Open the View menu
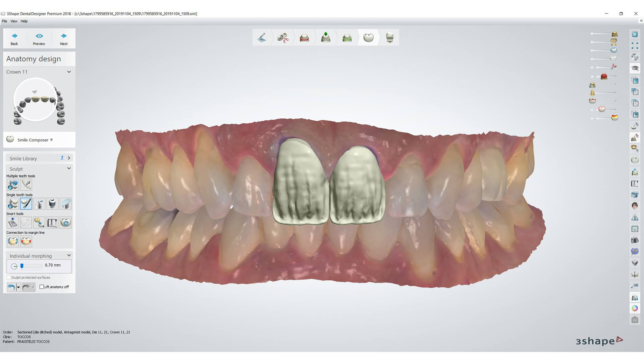 click(x=14, y=21)
